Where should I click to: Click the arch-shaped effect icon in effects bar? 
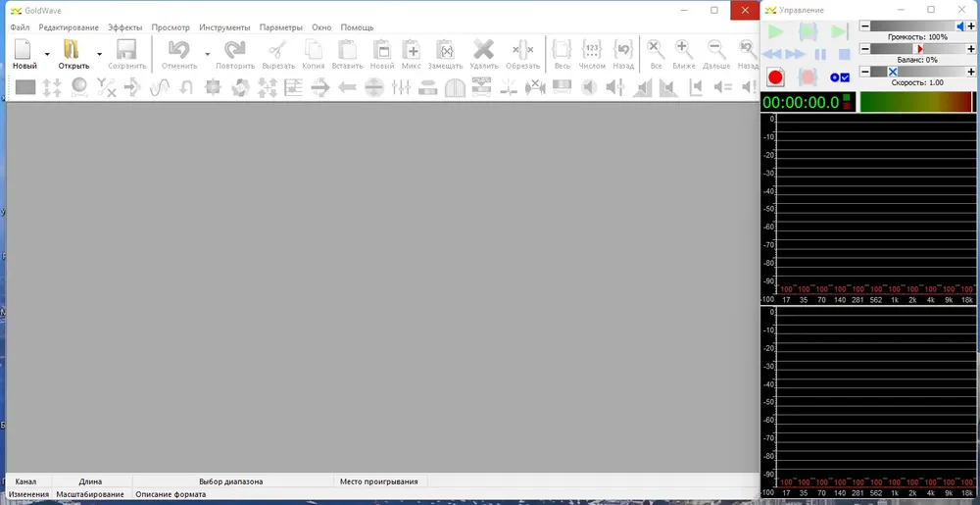coord(455,87)
